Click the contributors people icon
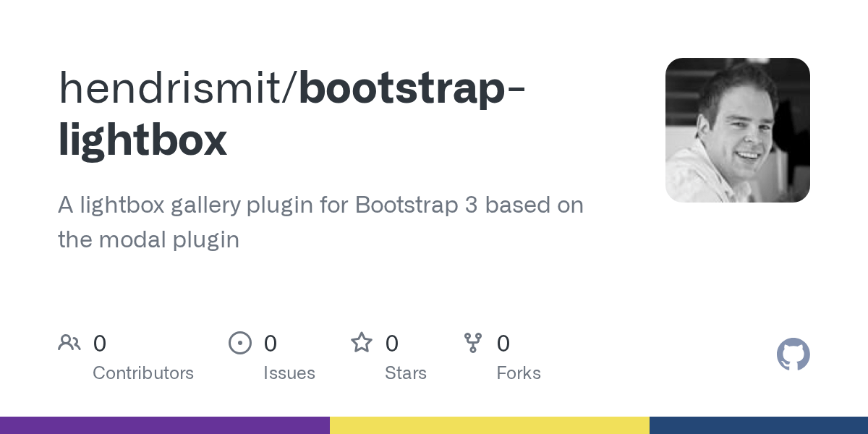Image resolution: width=868 pixels, height=434 pixels. [69, 343]
